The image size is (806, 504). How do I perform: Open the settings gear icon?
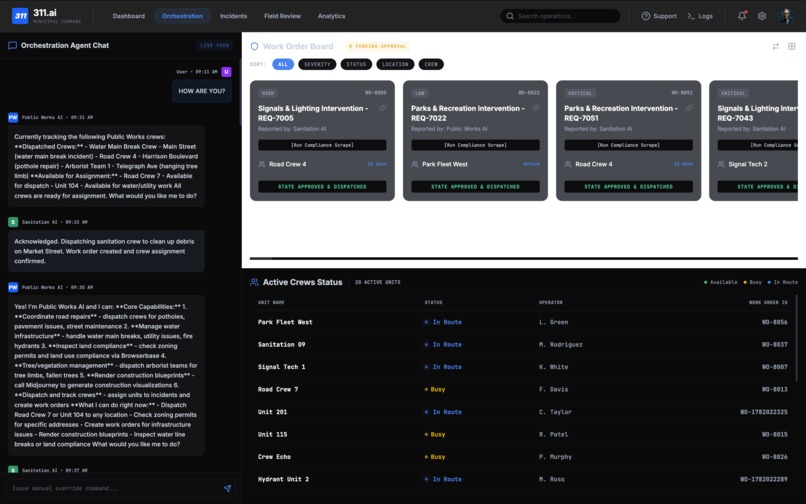tap(762, 16)
